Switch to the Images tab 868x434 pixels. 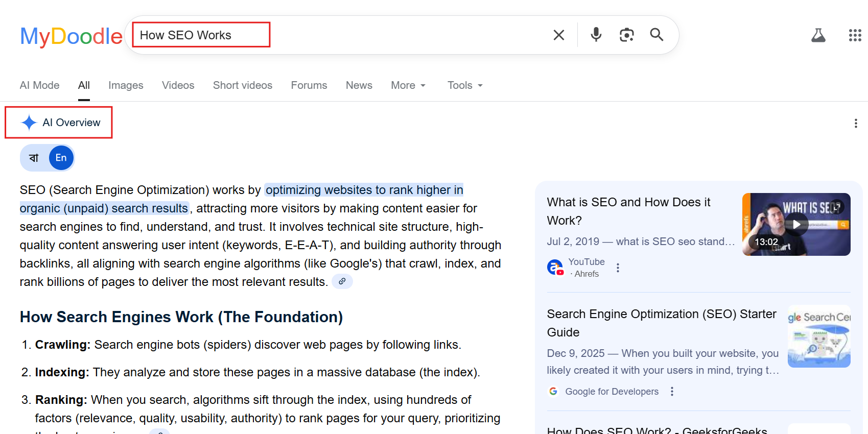[126, 85]
